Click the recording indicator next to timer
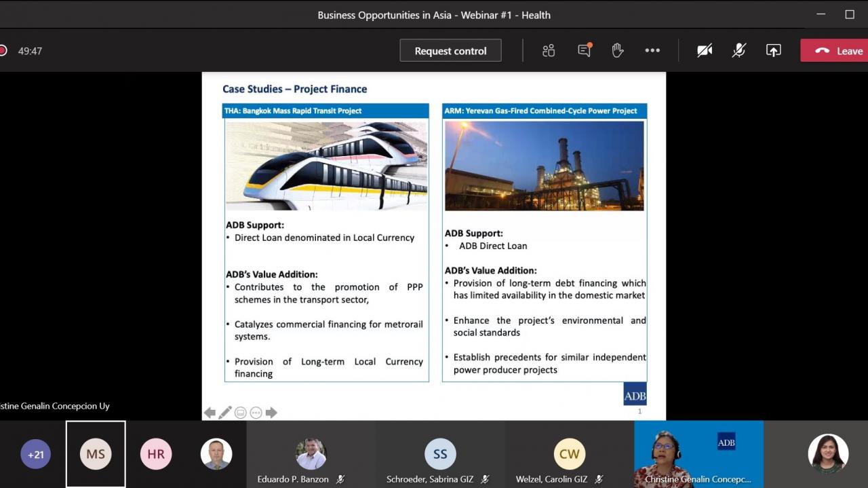Screen dimensions: 868x488 (x=3, y=50)
